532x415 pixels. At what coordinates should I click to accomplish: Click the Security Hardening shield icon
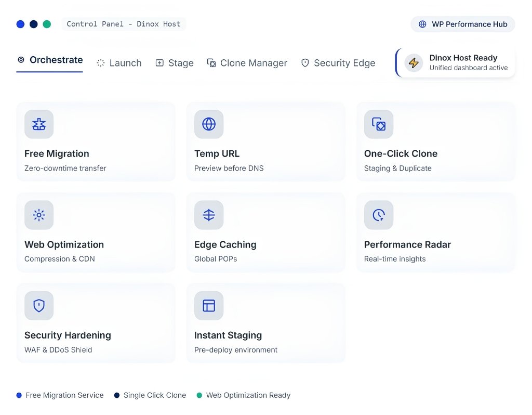[x=39, y=306]
